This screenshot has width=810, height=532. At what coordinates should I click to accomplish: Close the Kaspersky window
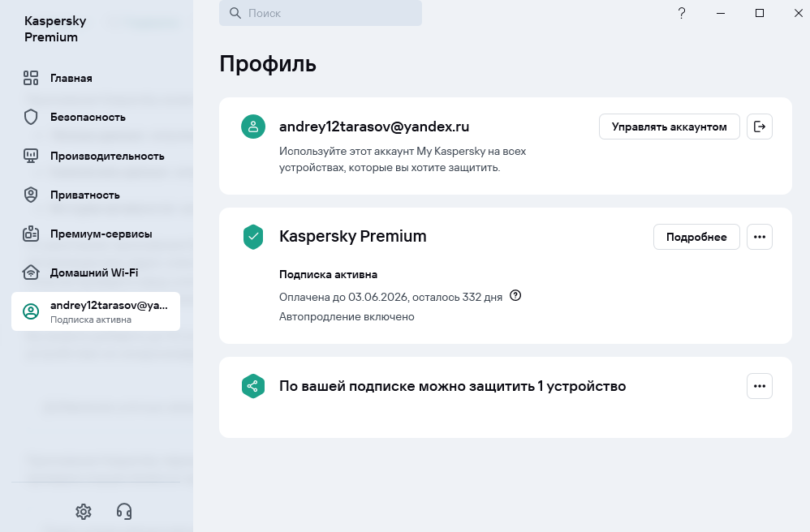pyautogui.click(x=798, y=13)
